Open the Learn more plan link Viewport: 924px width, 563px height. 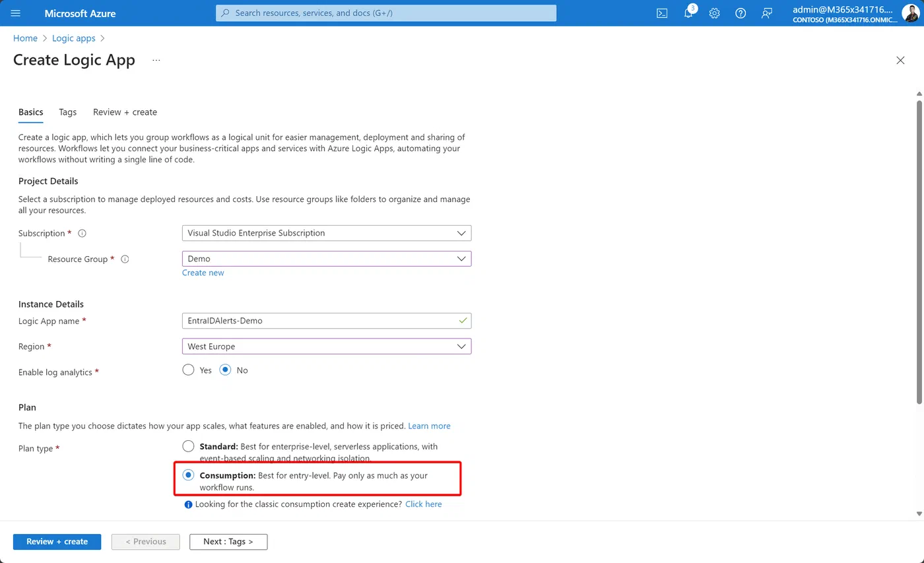pos(429,426)
